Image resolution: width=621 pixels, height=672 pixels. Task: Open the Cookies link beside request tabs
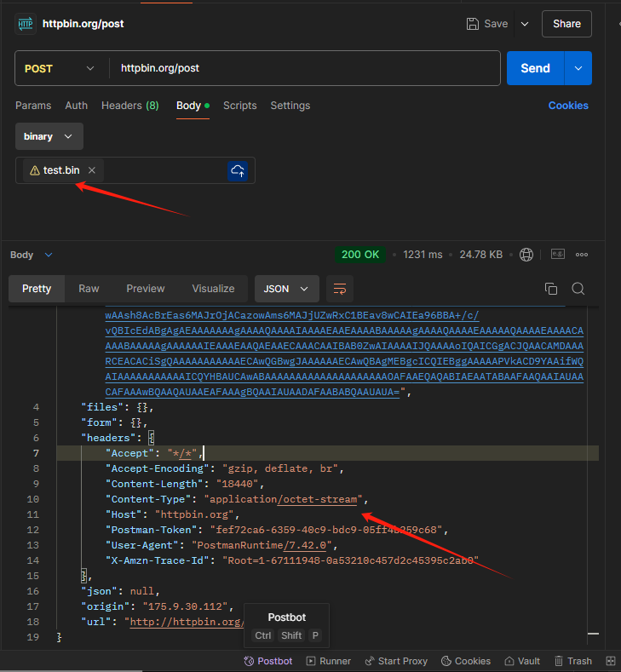[567, 106]
